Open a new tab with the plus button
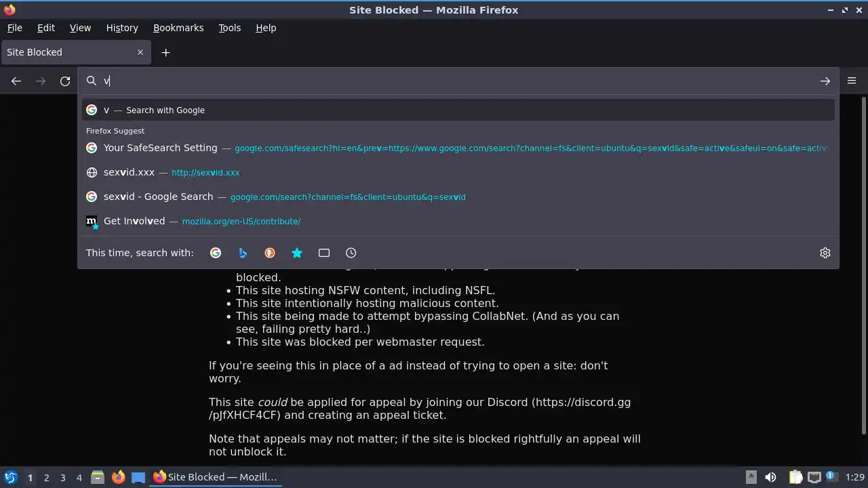868x488 pixels. (165, 52)
